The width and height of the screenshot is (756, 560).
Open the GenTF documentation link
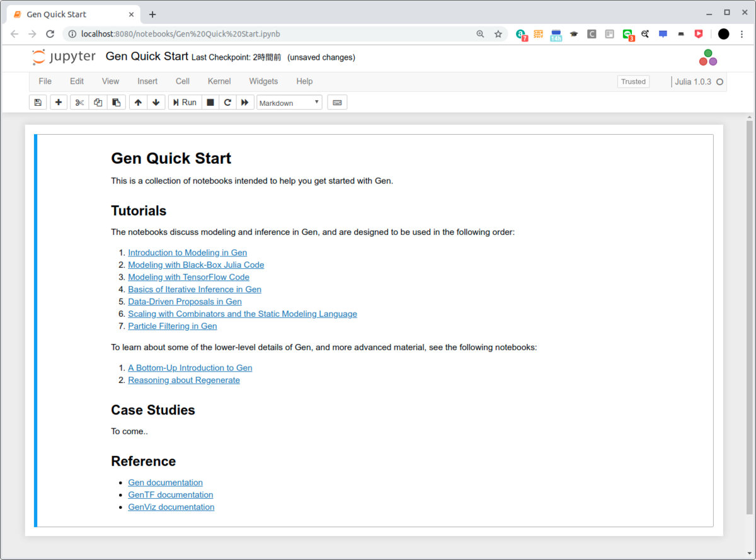pyautogui.click(x=170, y=494)
